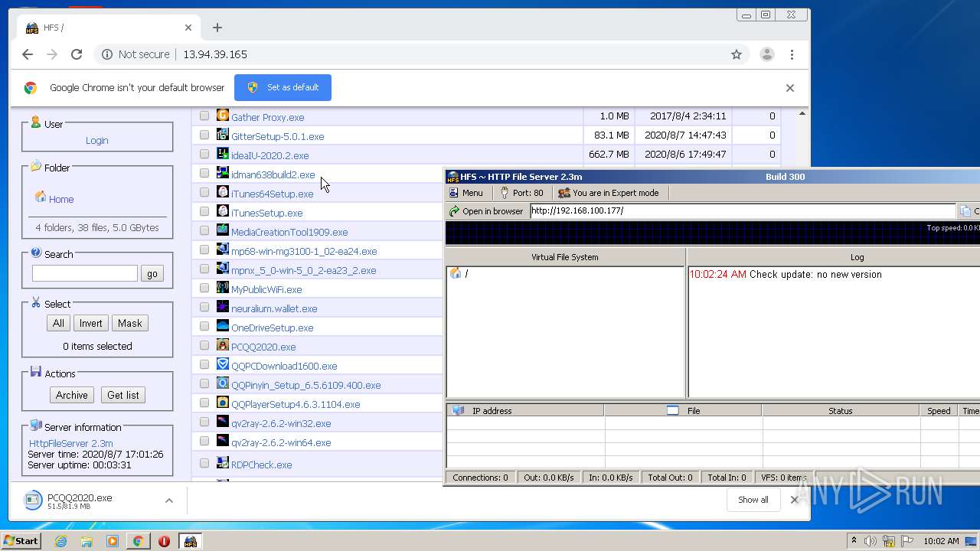Click the volume icon in system tray
Image resolution: width=980 pixels, height=551 pixels.
click(x=871, y=541)
